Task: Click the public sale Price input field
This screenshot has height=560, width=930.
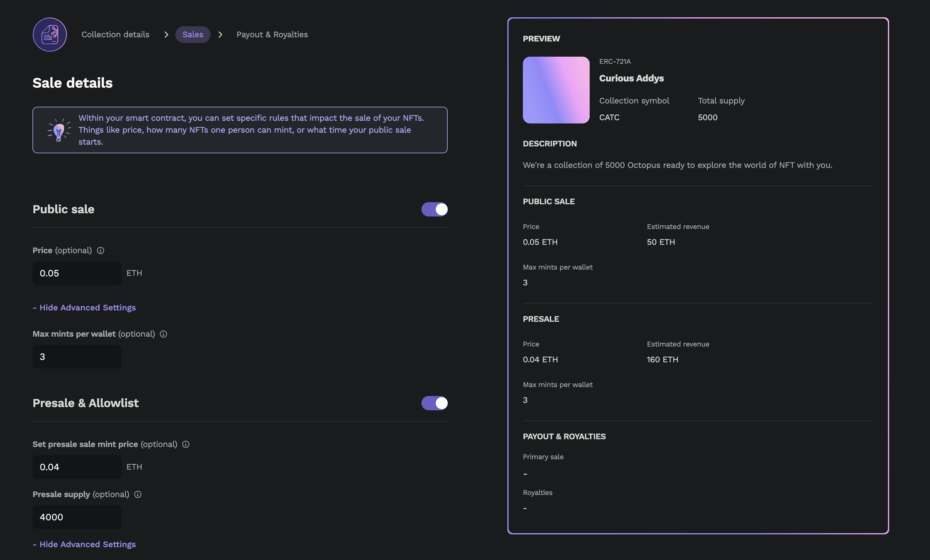Action: click(77, 273)
